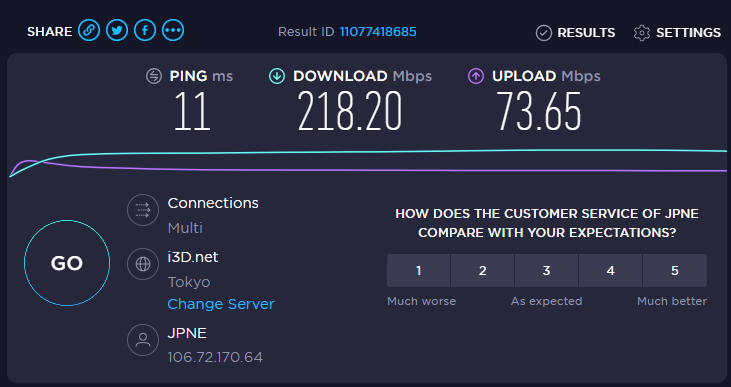Screen dimensions: 731x387
Task: Click Change Server link
Action: (x=221, y=304)
